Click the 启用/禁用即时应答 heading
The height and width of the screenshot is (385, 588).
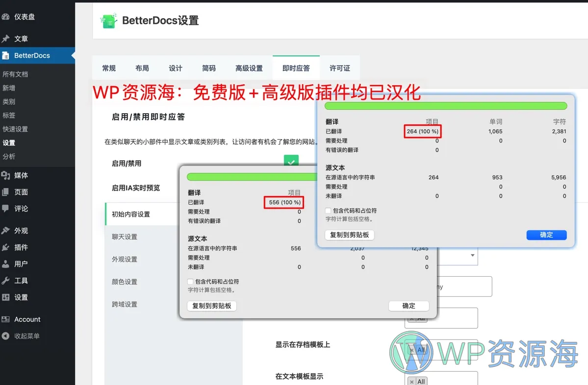[148, 117]
